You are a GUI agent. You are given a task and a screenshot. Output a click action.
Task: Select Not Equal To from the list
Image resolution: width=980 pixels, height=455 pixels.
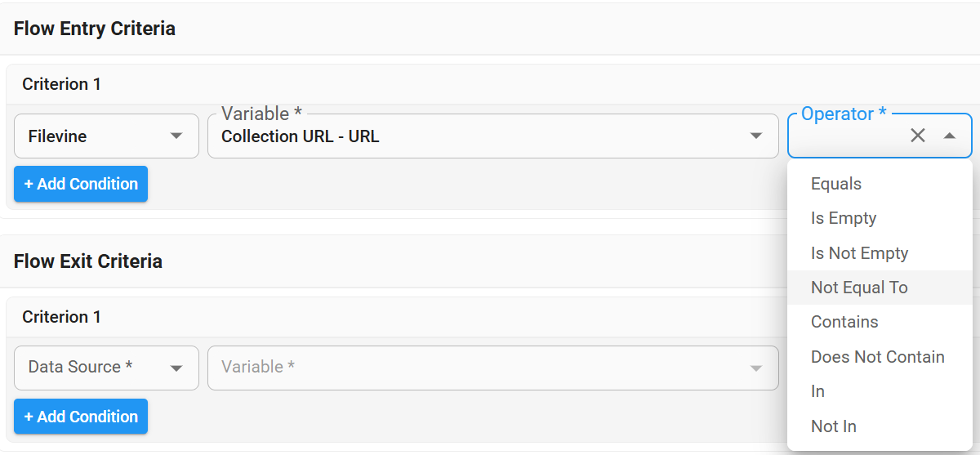coord(859,288)
